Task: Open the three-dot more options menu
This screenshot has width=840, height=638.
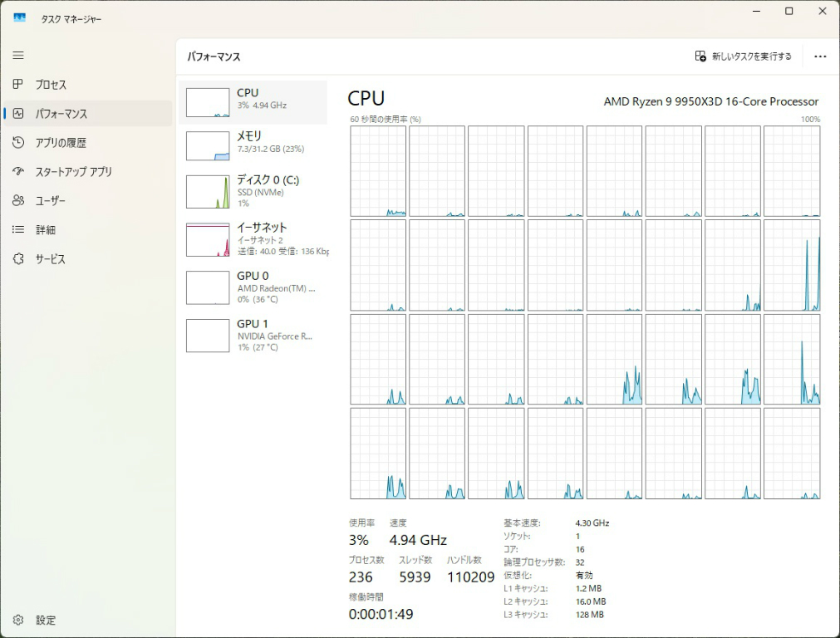Action: (x=820, y=56)
